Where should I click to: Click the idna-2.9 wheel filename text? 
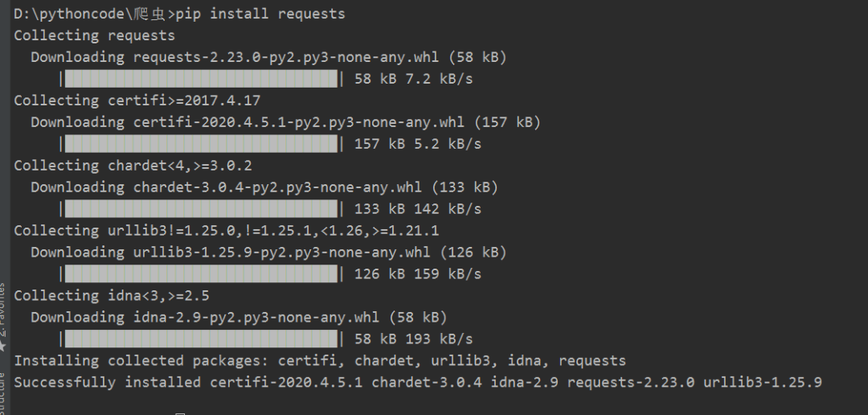(256, 317)
